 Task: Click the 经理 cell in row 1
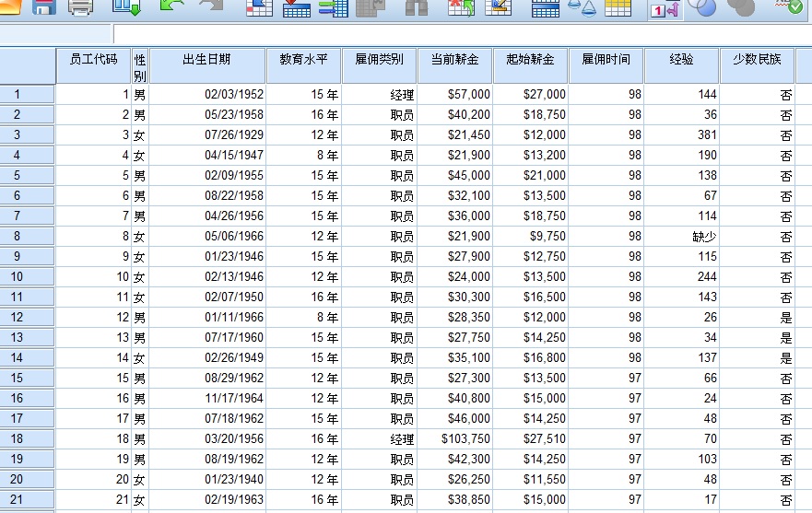tap(379, 94)
